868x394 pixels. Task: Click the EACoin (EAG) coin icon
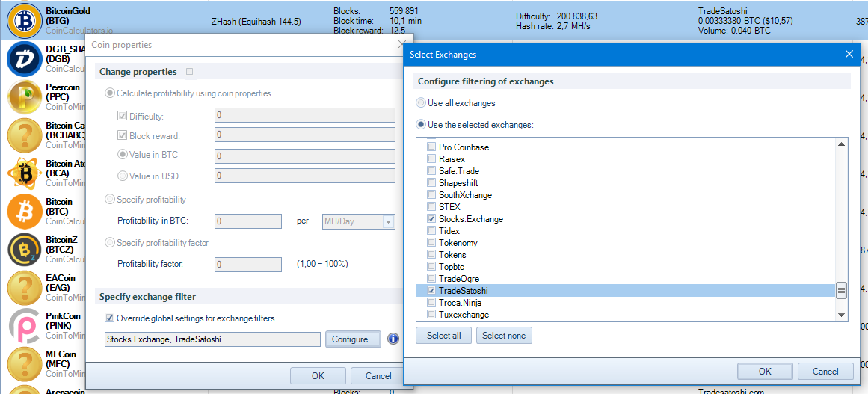[x=25, y=287]
